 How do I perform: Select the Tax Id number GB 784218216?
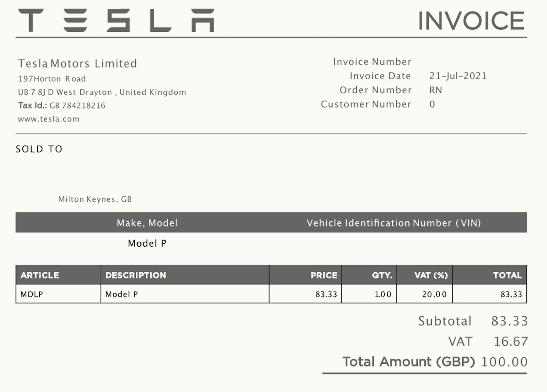tap(77, 106)
